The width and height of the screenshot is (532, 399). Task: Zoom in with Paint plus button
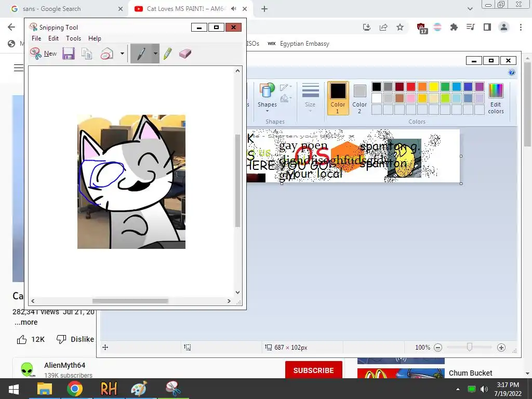501,348
